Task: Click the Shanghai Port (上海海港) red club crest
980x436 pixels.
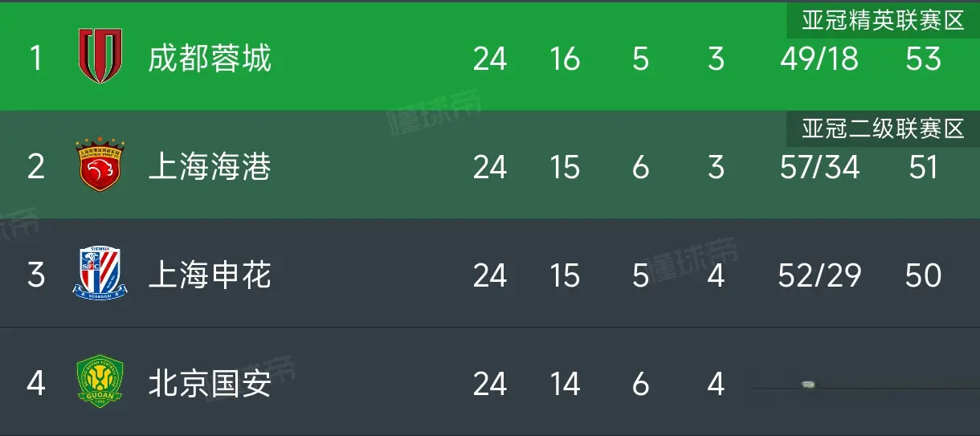Action: pos(100,165)
